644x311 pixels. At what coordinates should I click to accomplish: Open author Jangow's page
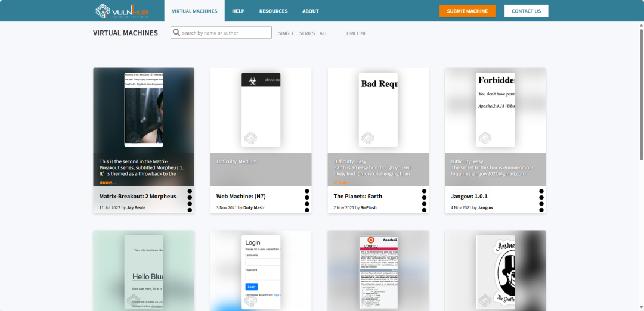tap(485, 207)
